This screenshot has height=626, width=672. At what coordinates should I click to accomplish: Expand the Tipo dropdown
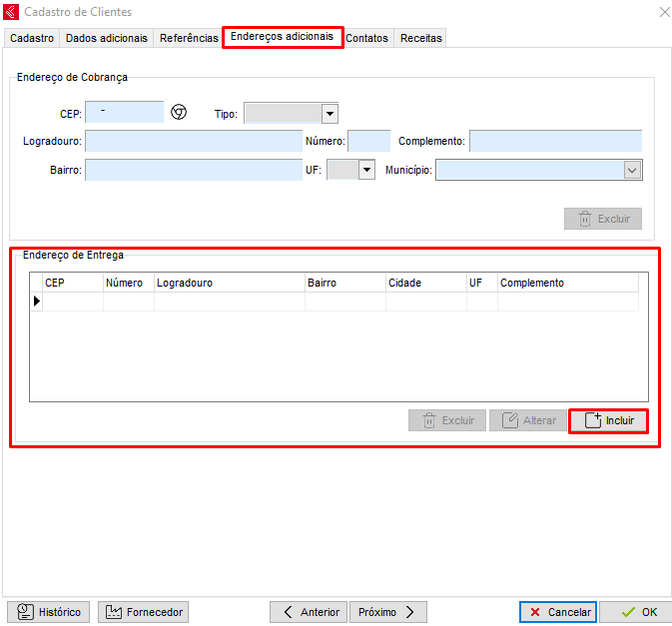coord(330,113)
